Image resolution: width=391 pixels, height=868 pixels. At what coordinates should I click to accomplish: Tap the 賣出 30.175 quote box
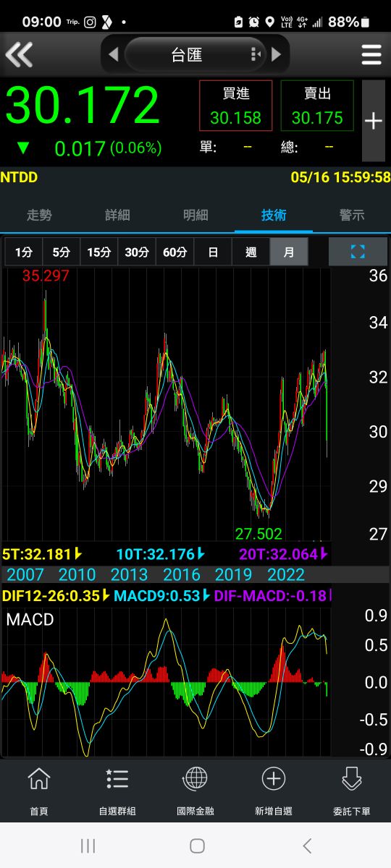pos(317,106)
